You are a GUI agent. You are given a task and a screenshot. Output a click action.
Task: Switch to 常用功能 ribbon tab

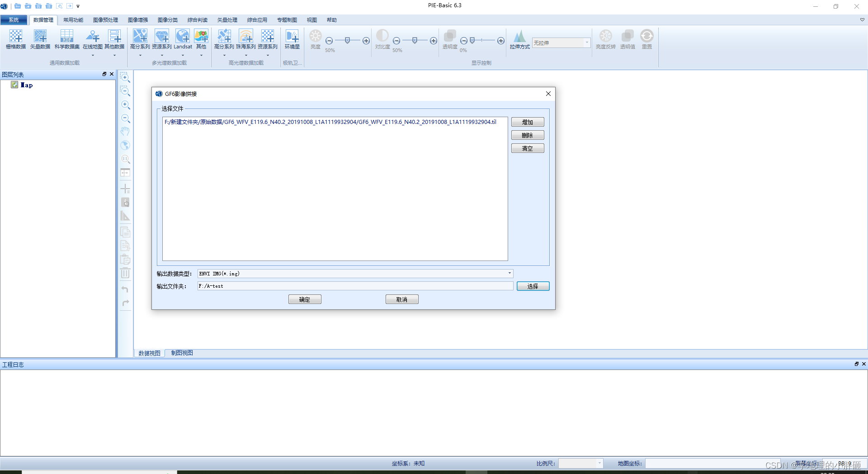pos(73,20)
